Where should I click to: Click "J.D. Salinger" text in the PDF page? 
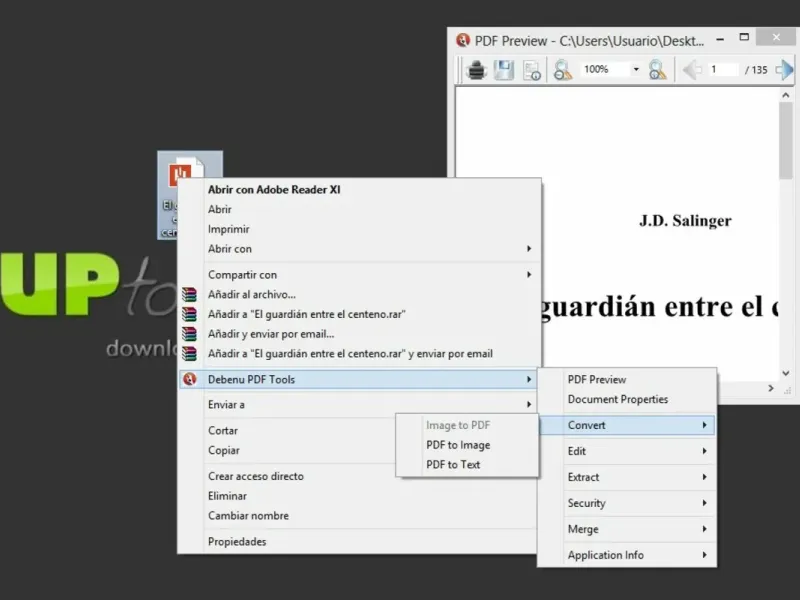point(685,220)
